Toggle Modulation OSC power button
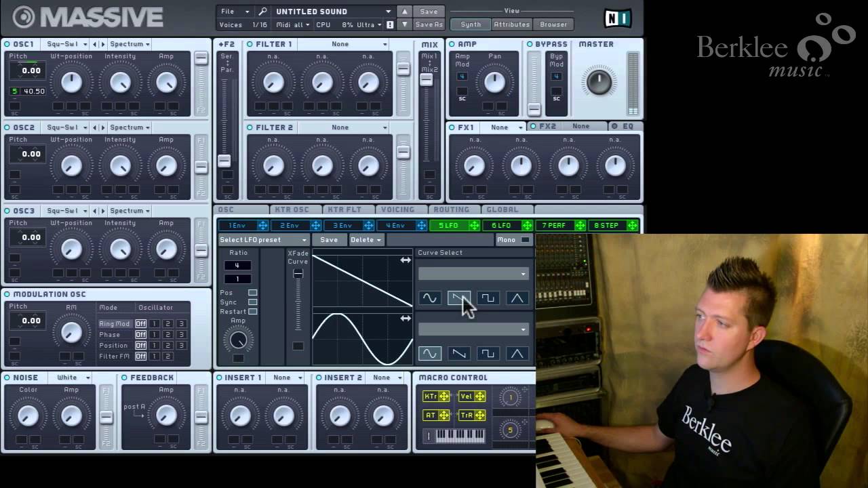Viewport: 868px width, 488px height. [x=7, y=294]
